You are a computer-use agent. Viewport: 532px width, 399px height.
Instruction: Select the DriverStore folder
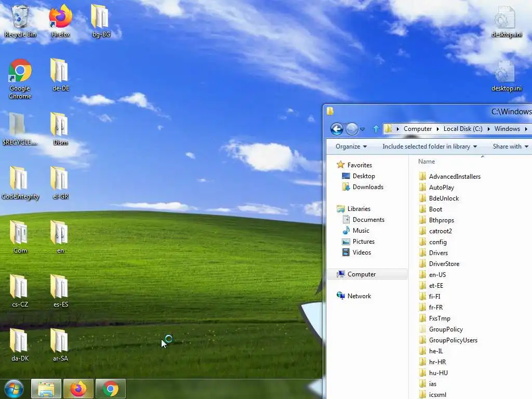click(440, 263)
